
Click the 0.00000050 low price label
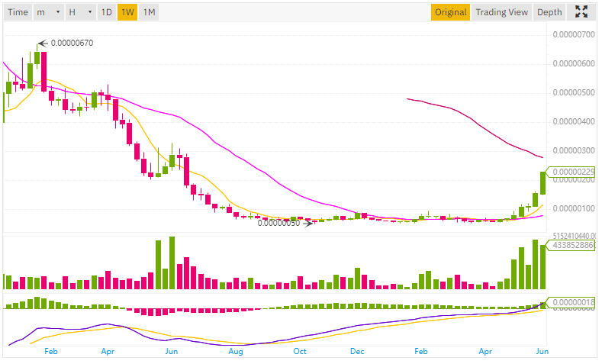coord(278,223)
